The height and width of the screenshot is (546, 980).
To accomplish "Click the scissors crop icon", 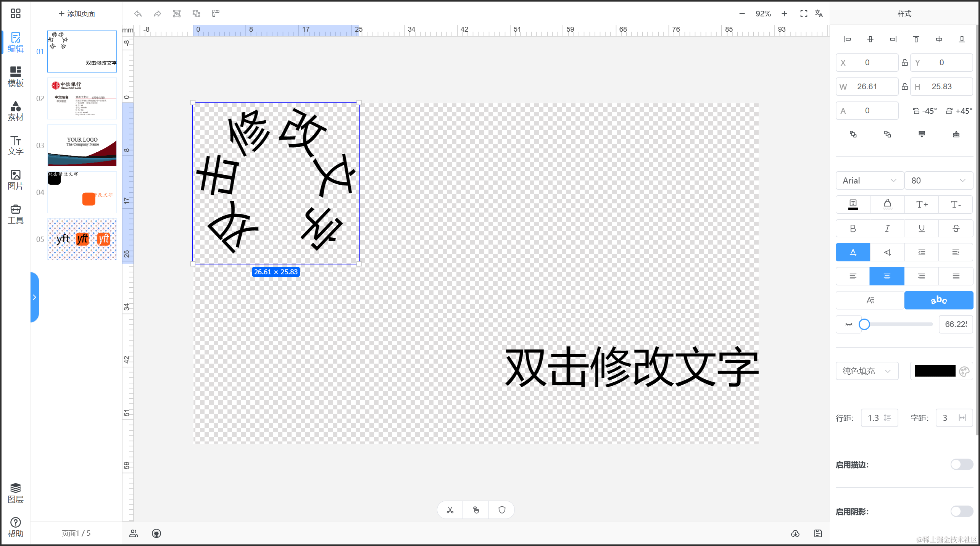I will click(450, 510).
